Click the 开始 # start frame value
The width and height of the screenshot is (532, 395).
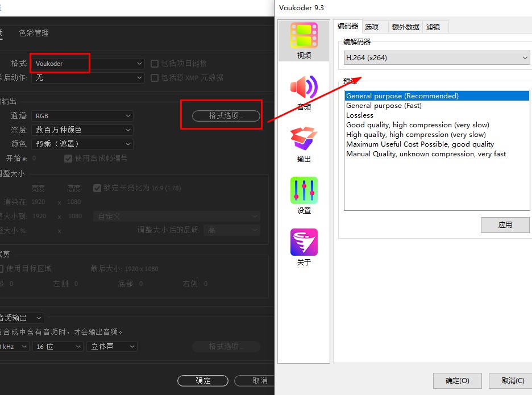point(34,158)
